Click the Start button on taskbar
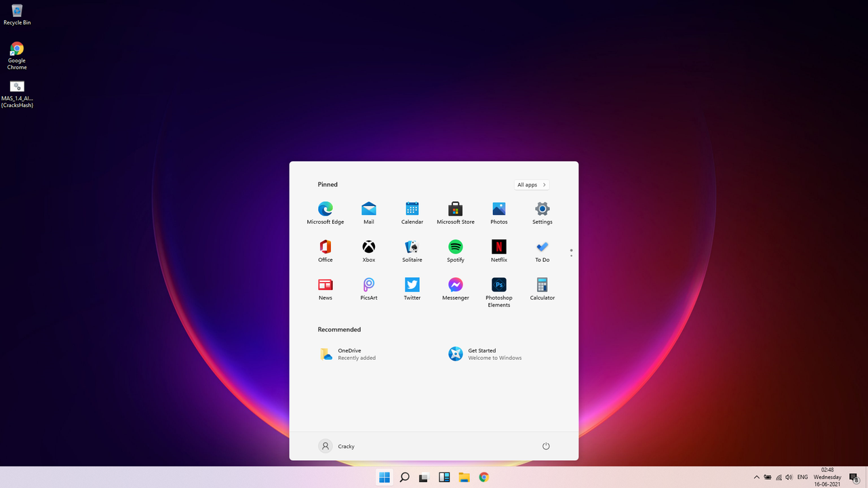The width and height of the screenshot is (868, 488). click(384, 477)
